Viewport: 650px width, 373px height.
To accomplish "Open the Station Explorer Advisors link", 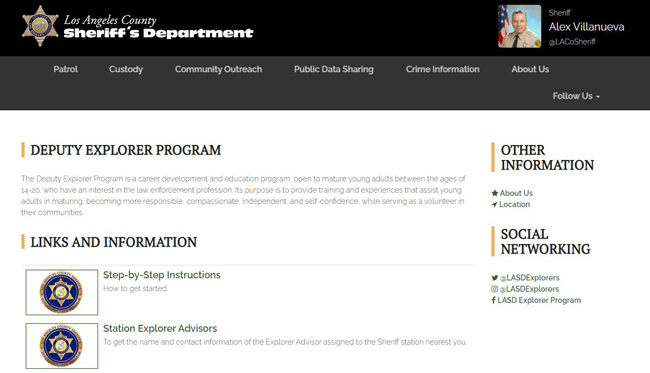I will (x=160, y=329).
